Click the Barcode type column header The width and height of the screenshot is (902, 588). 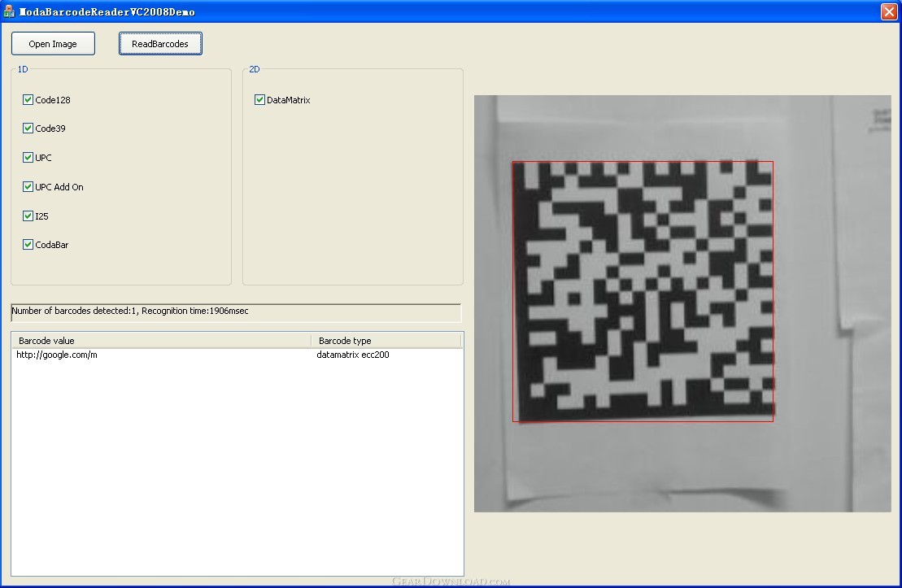[x=386, y=341]
